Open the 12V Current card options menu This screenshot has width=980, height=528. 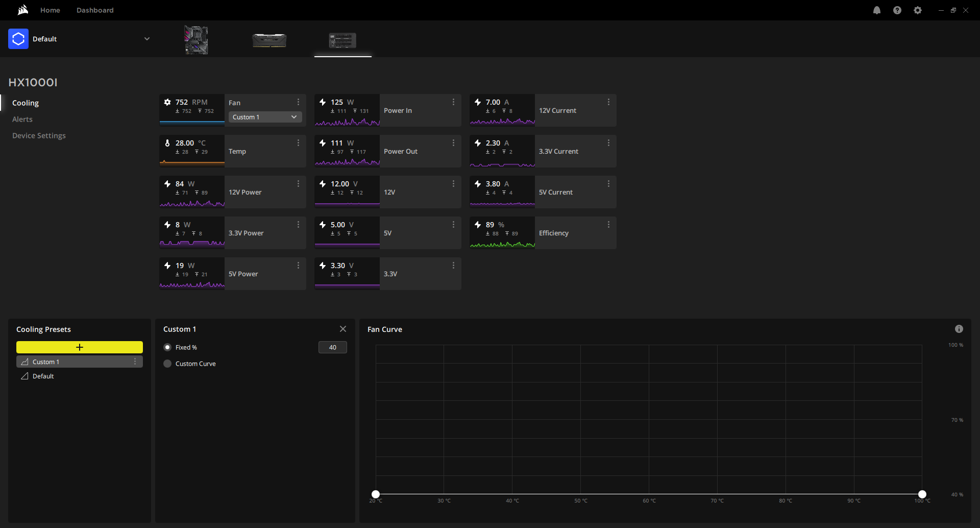(x=608, y=102)
